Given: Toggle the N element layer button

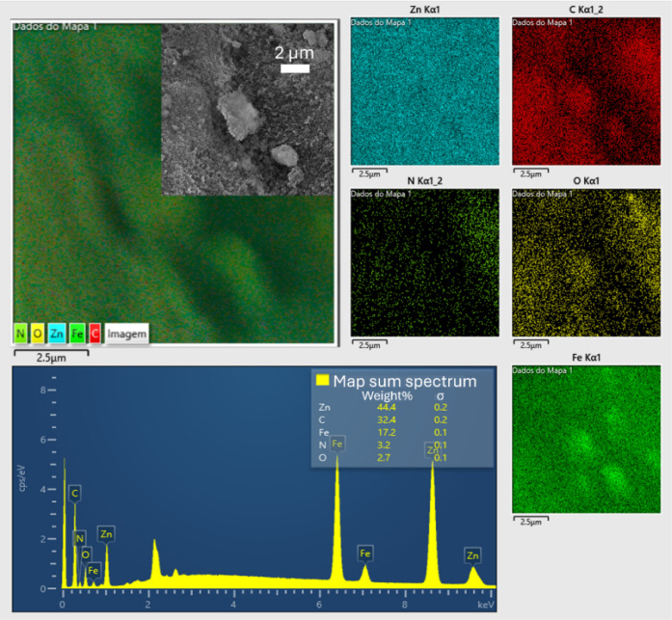Looking at the screenshot, I should click(20, 334).
